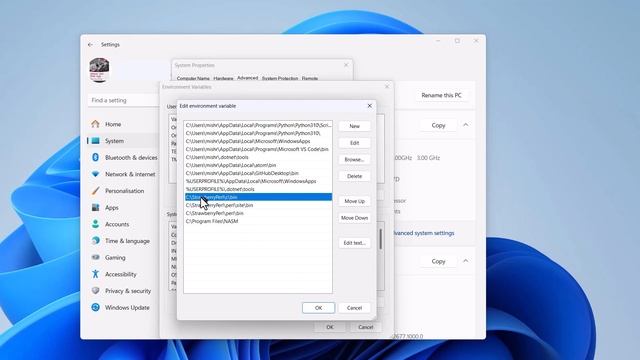Select the System sidebar item
Image resolution: width=640 pixels, height=360 pixels.
114,141
